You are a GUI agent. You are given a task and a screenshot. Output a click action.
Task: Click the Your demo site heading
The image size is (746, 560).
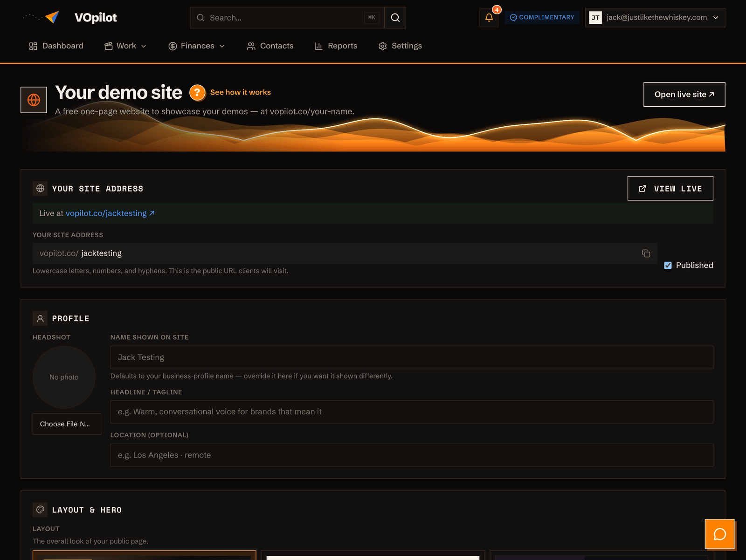(118, 92)
